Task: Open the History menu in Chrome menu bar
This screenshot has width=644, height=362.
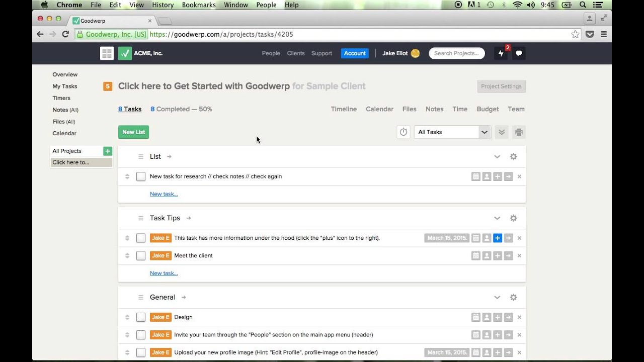Action: point(163,5)
